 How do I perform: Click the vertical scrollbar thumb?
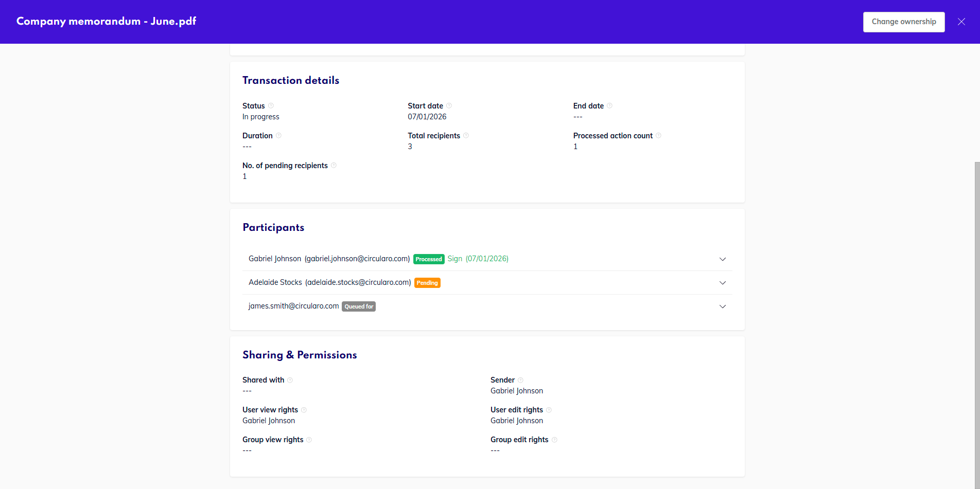(x=977, y=324)
